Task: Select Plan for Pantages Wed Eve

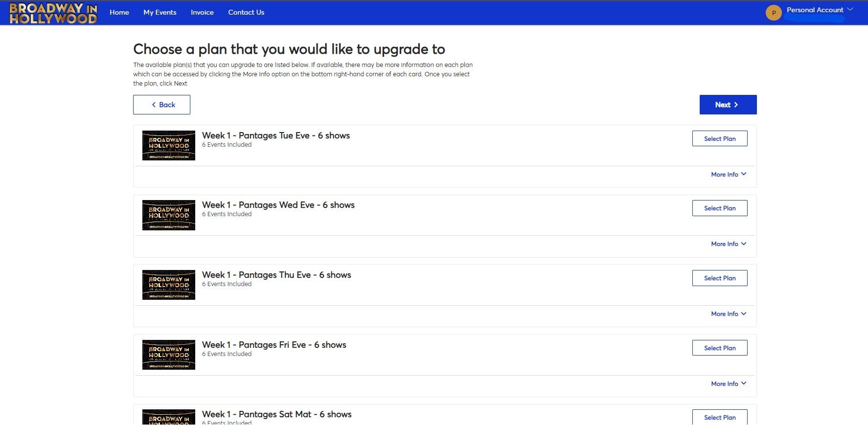Action: click(720, 208)
